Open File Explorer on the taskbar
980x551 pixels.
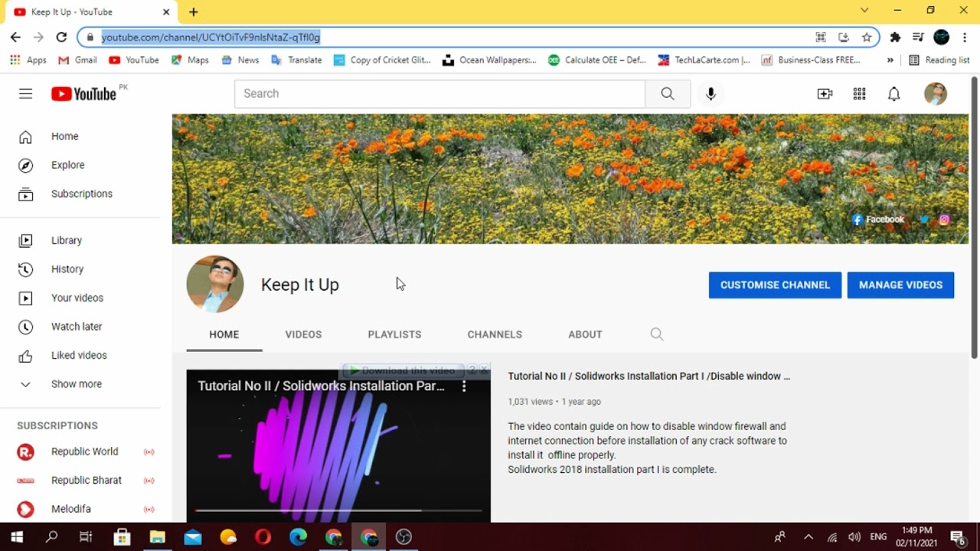[x=157, y=537]
